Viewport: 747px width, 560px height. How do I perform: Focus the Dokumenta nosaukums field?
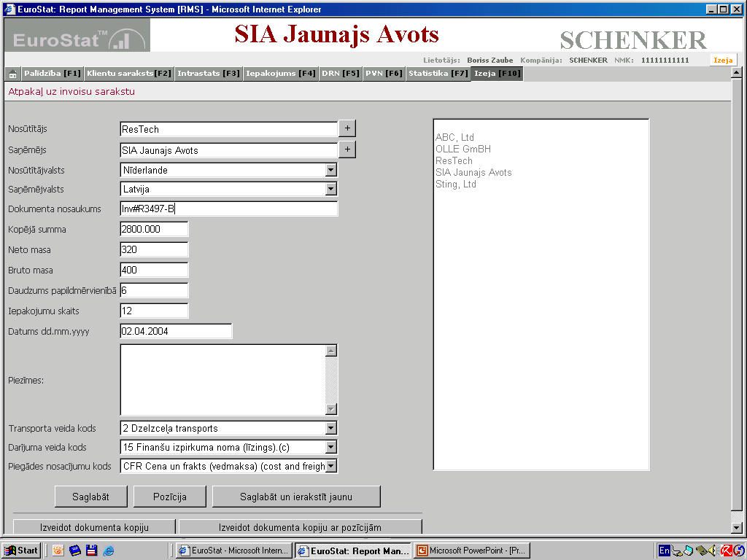(x=228, y=209)
